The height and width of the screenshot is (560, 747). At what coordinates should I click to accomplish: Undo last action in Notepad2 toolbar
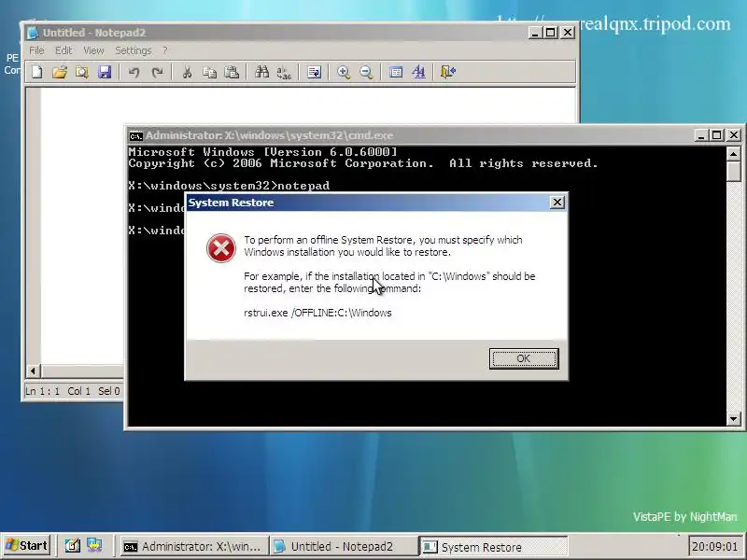point(134,72)
